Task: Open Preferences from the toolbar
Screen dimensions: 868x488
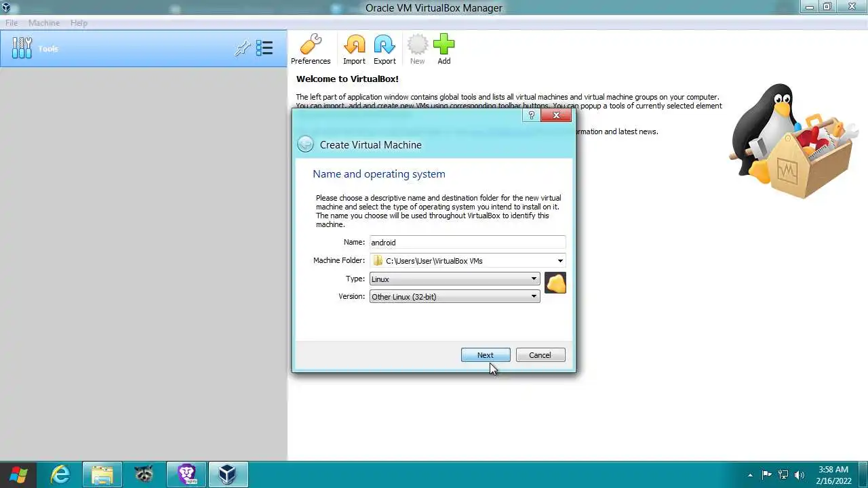Action: pyautogui.click(x=311, y=49)
